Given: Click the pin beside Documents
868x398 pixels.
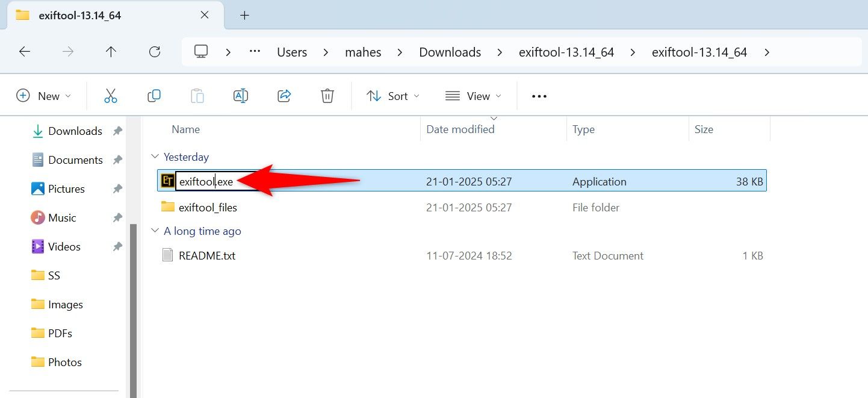Looking at the screenshot, I should click(118, 160).
